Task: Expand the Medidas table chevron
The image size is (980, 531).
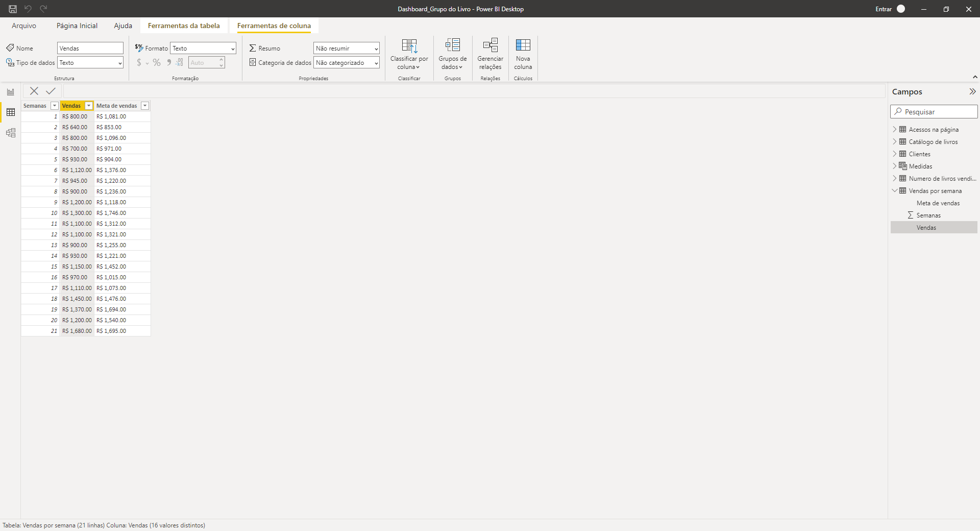Action: [x=895, y=166]
